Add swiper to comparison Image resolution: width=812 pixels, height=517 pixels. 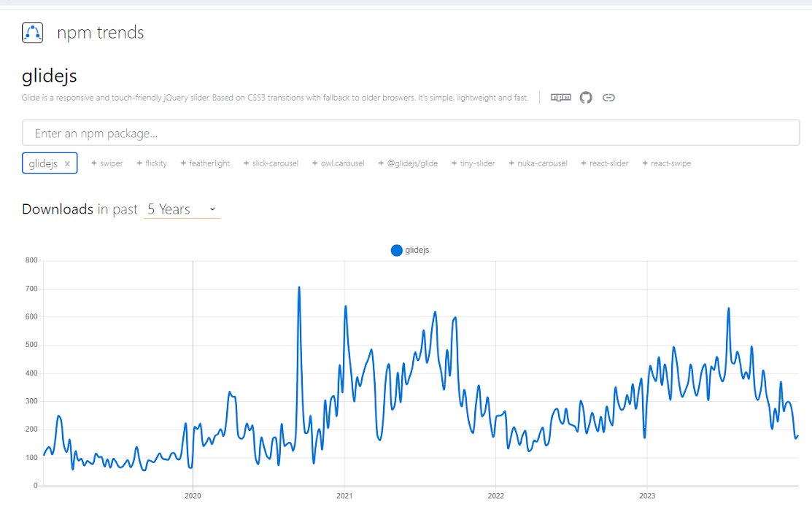107,163
